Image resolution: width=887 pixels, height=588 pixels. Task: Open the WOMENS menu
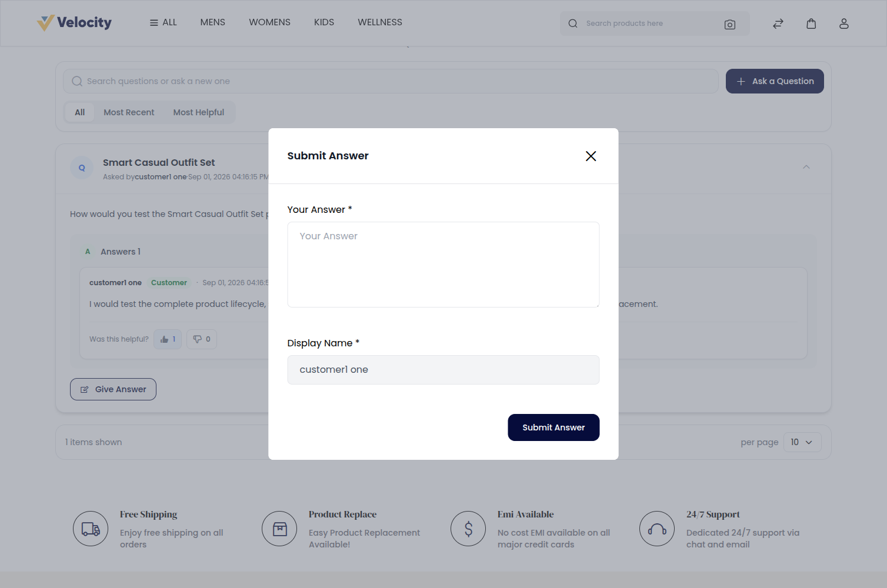click(269, 22)
